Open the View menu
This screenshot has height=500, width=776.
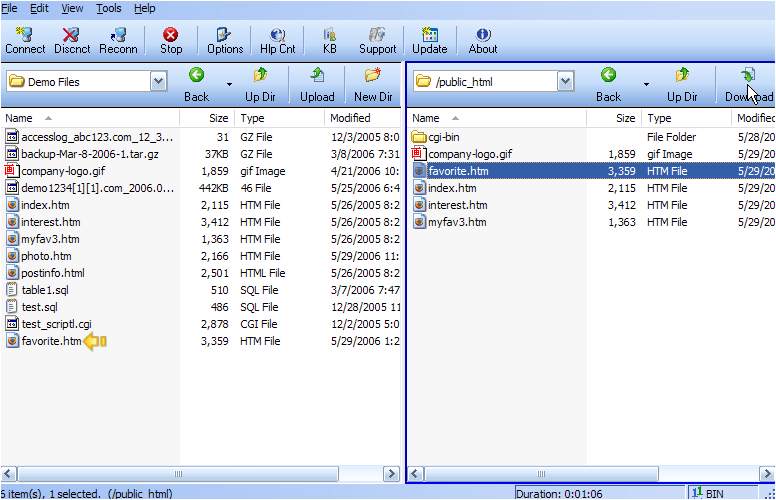(72, 8)
